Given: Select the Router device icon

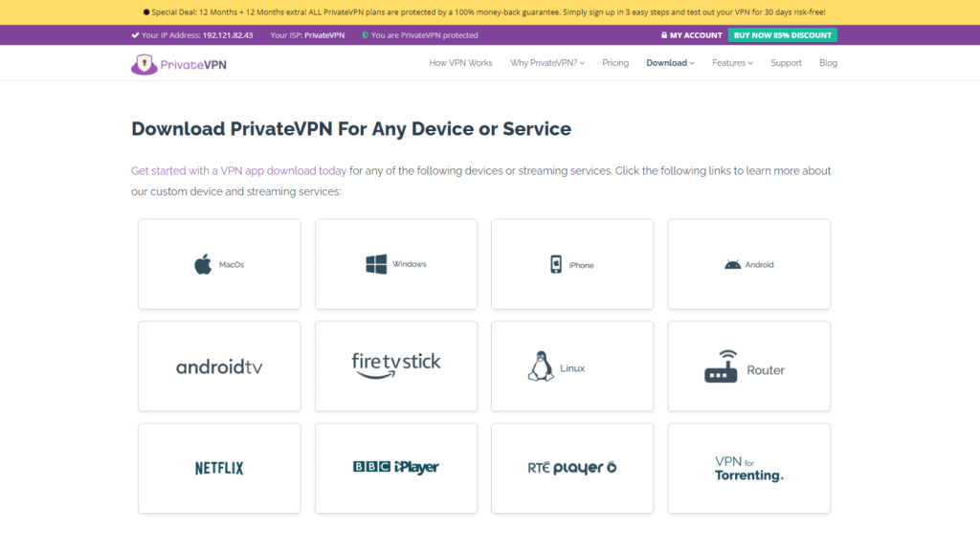Looking at the screenshot, I should tap(722, 366).
